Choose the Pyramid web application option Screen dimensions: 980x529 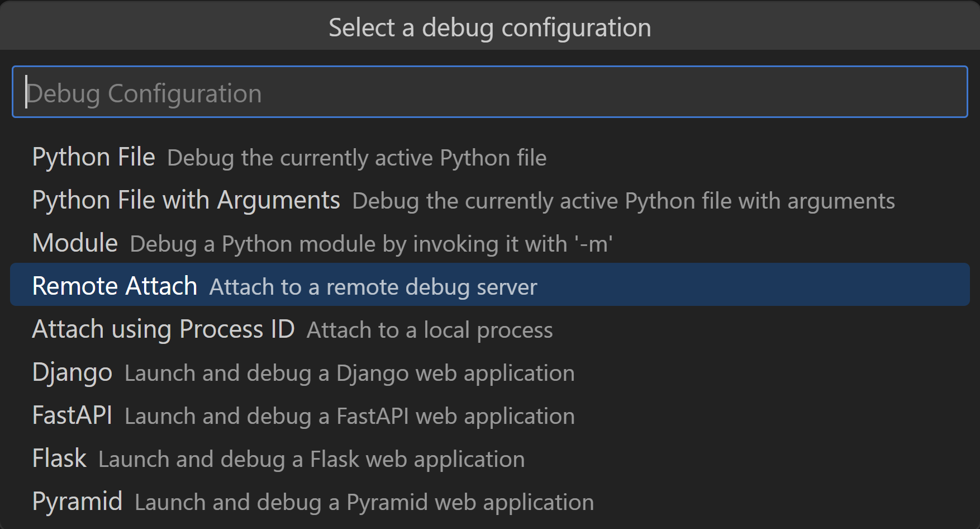click(77, 501)
